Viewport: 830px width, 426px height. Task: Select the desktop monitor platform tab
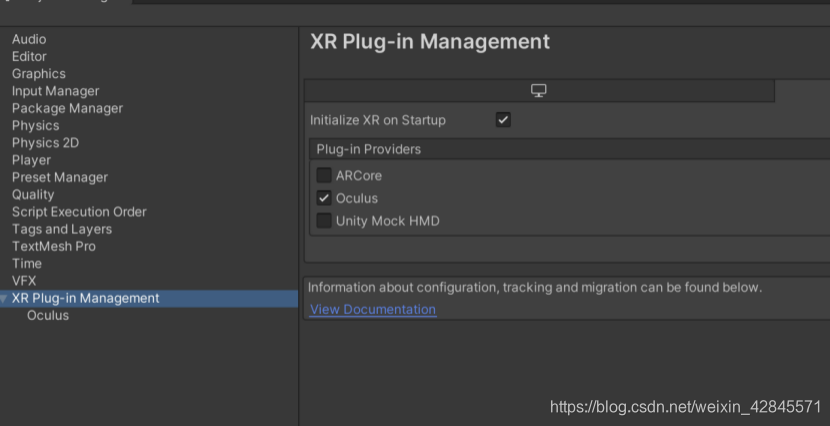[x=539, y=91]
